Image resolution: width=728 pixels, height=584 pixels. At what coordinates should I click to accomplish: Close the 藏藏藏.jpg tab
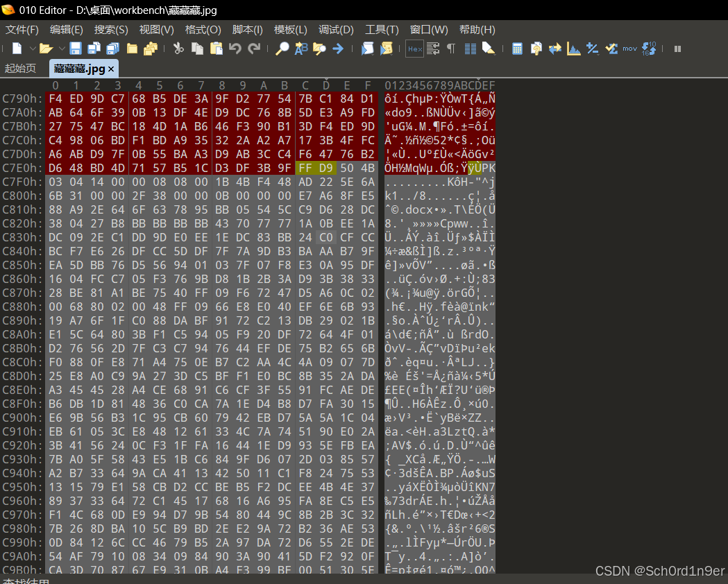111,69
